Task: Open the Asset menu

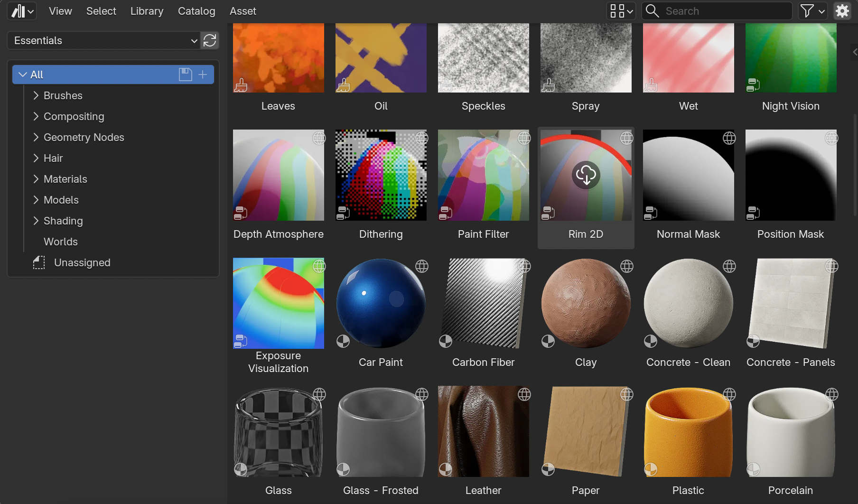Action: tap(242, 11)
